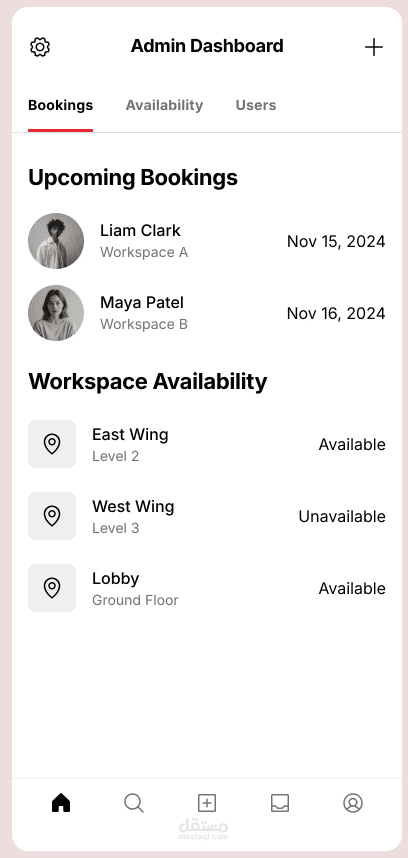The height and width of the screenshot is (858, 408).
Task: Switch to the Availability tab
Action: [x=164, y=105]
